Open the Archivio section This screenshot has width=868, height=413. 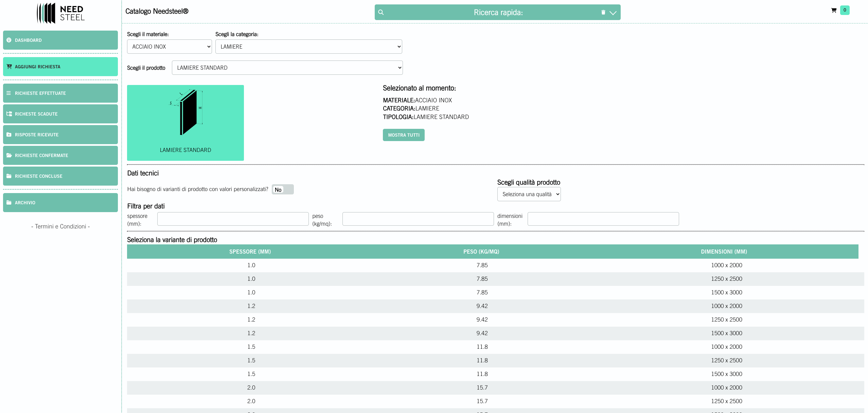point(60,203)
